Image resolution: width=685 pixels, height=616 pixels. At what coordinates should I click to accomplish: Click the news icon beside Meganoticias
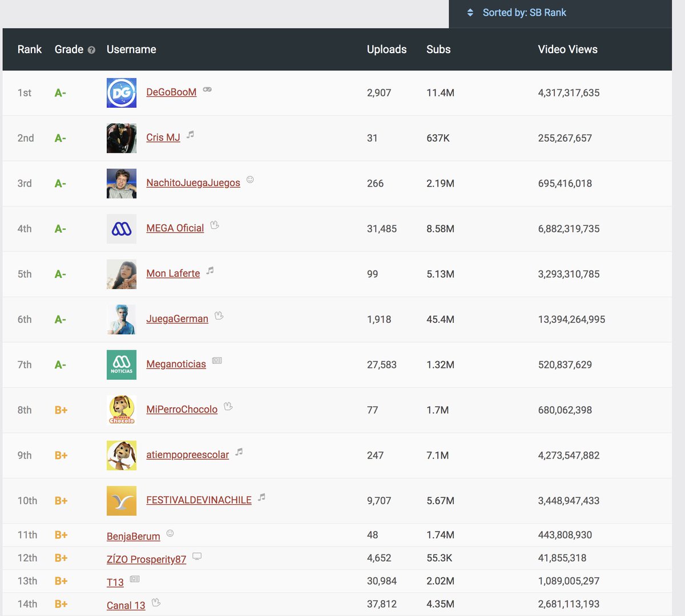(x=217, y=360)
